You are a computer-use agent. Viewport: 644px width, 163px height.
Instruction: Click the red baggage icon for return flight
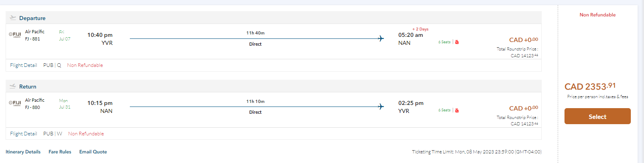click(x=457, y=110)
